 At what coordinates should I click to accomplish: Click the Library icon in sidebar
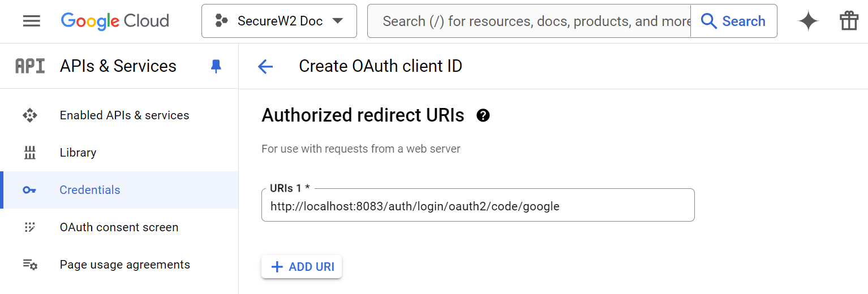coord(29,153)
